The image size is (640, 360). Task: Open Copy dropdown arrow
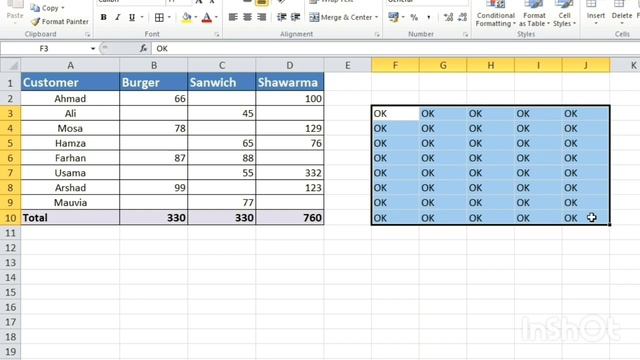(63, 8)
